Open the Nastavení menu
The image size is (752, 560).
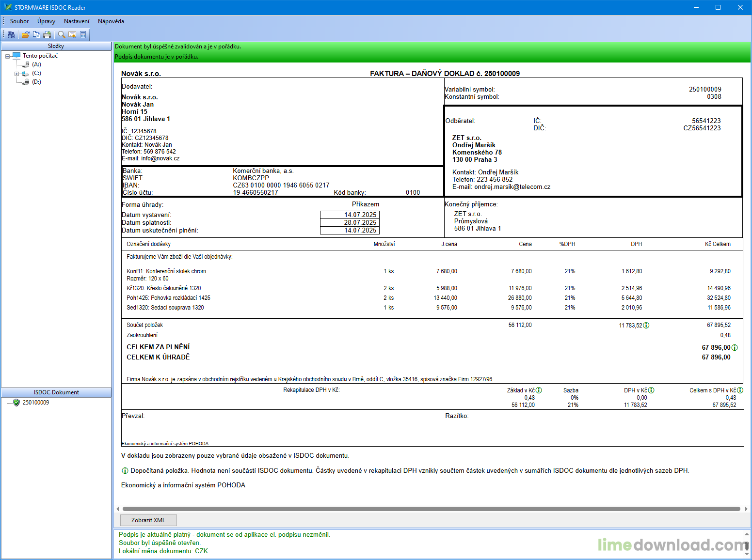click(x=77, y=21)
